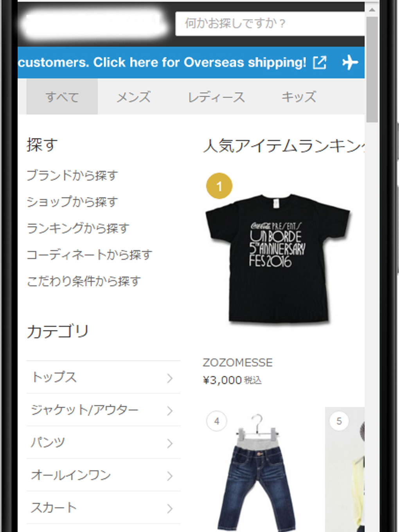Open ランキングから探す link
Viewport: 399px width, 532px height.
(78, 228)
